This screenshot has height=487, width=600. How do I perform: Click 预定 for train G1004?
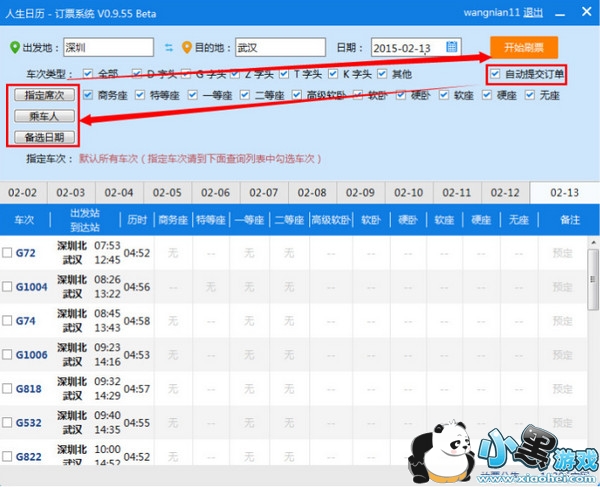562,287
